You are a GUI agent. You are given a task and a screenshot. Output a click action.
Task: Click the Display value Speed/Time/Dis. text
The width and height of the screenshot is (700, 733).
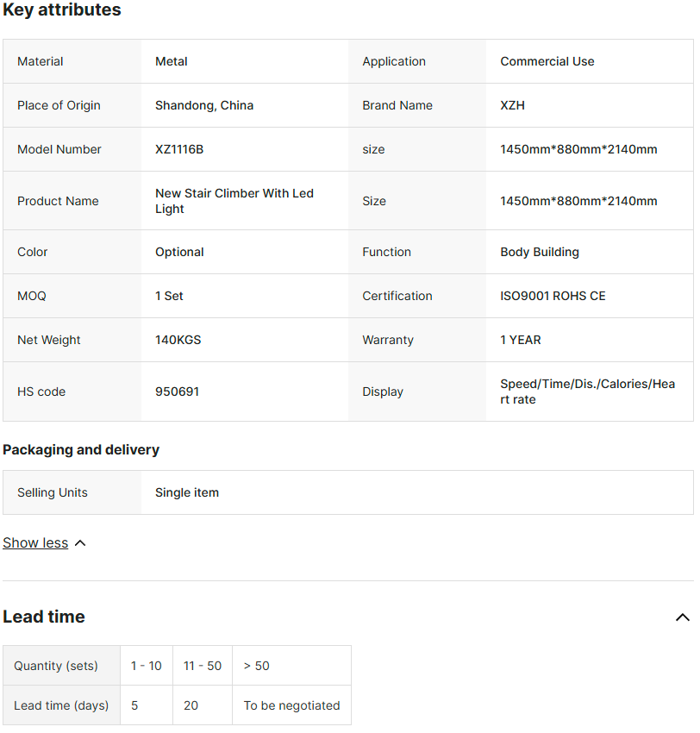point(587,392)
